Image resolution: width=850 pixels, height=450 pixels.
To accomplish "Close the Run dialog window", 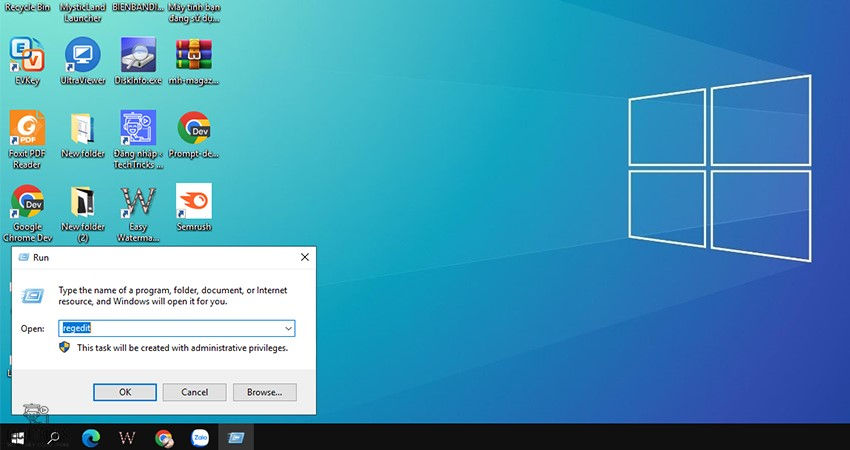I will (305, 257).
